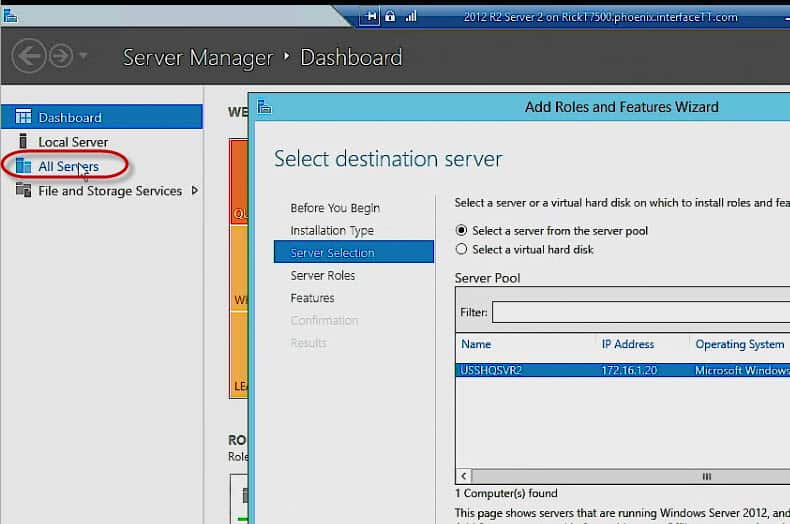
Task: Open File and Storage Services
Action: [110, 191]
